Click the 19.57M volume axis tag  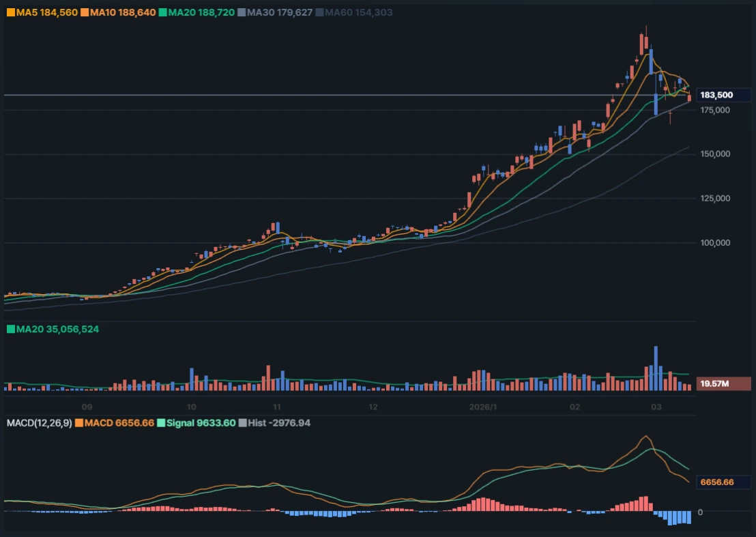[x=716, y=384]
